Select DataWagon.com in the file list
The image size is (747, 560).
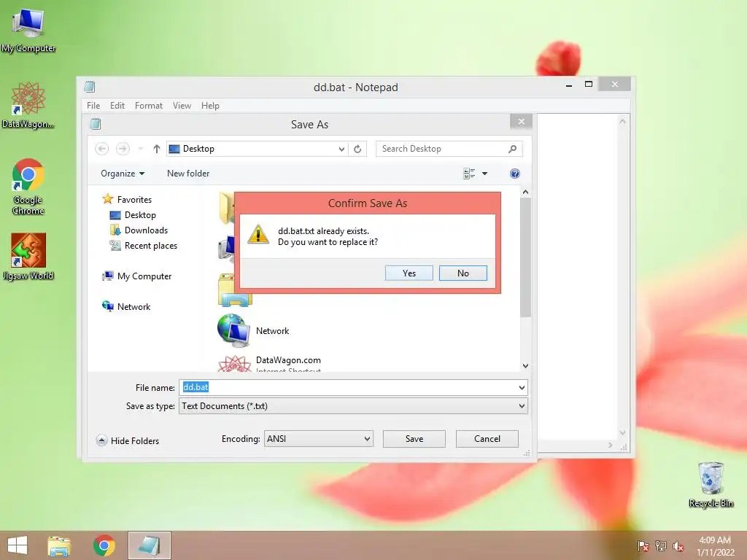click(x=287, y=360)
